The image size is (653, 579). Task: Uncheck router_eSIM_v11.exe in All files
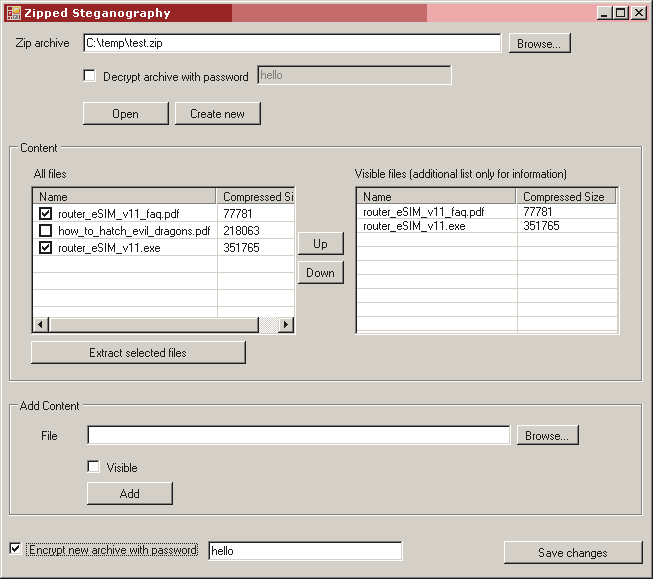[45, 248]
